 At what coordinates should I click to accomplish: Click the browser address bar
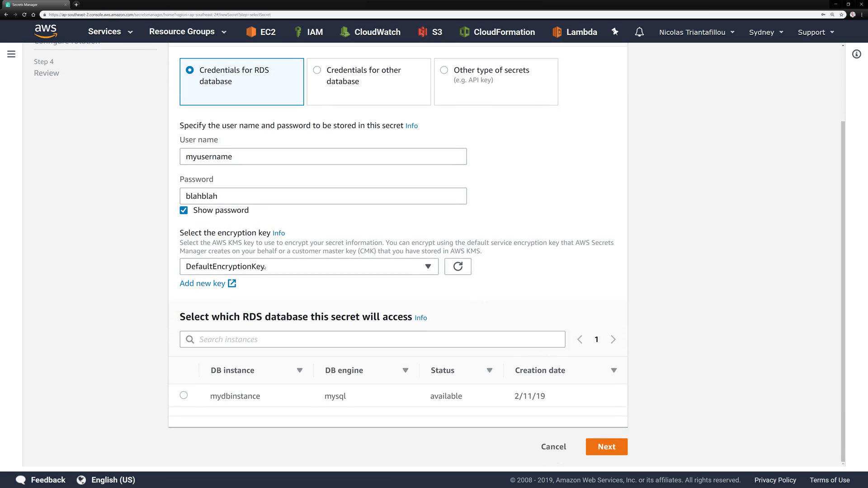(x=429, y=14)
